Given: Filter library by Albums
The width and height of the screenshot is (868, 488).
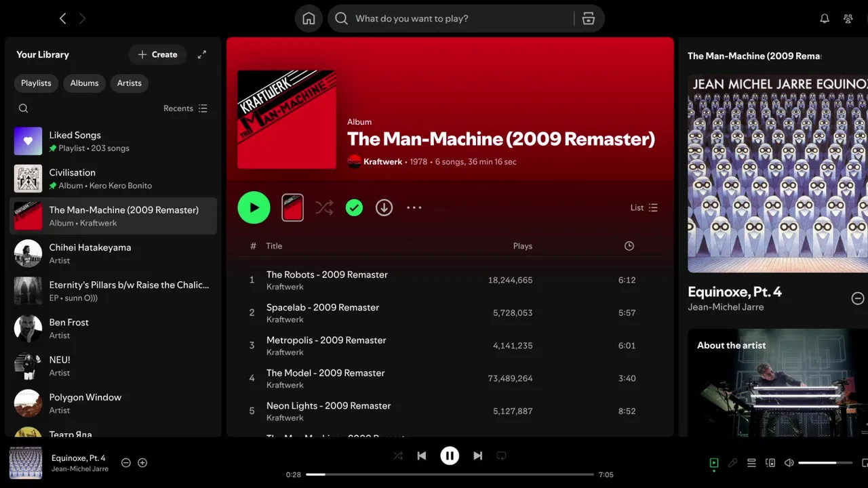Looking at the screenshot, I should coord(84,83).
